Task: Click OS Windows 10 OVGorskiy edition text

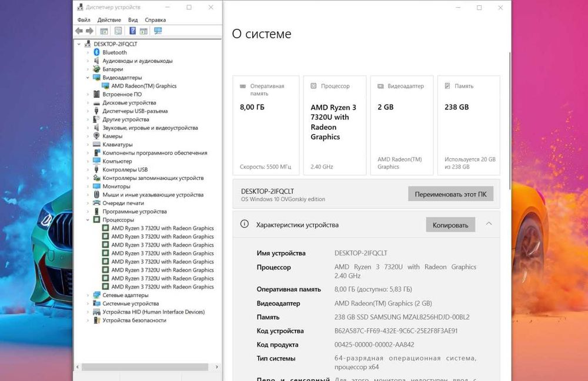Action: coord(283,199)
